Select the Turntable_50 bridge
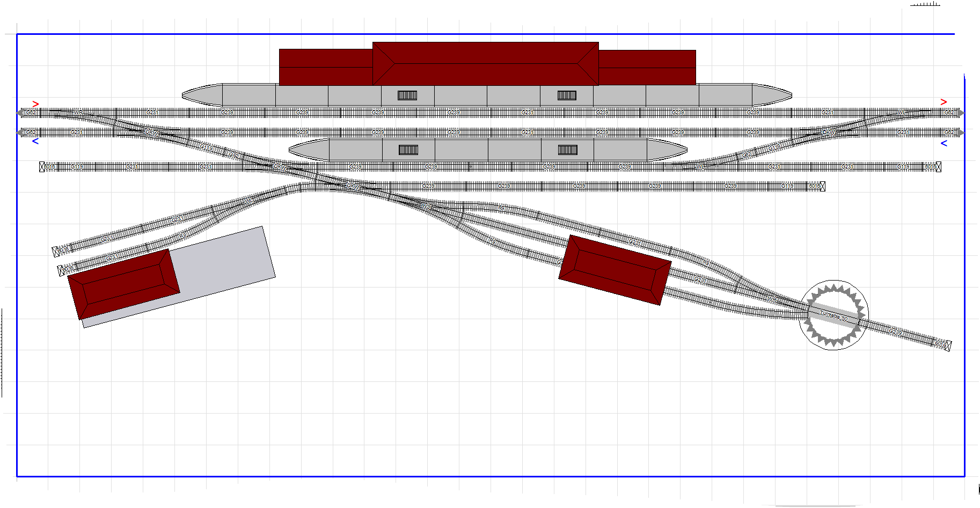Image resolution: width=980 pixels, height=508 pixels. point(833,315)
